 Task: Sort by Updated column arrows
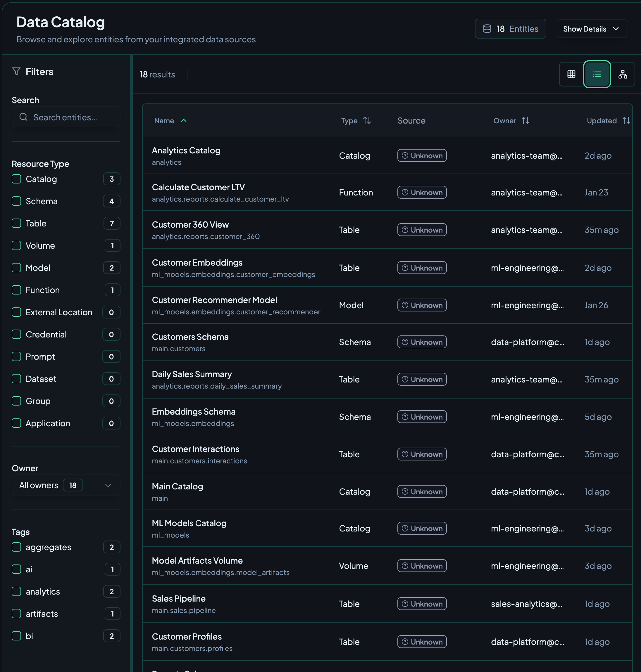pyautogui.click(x=626, y=121)
